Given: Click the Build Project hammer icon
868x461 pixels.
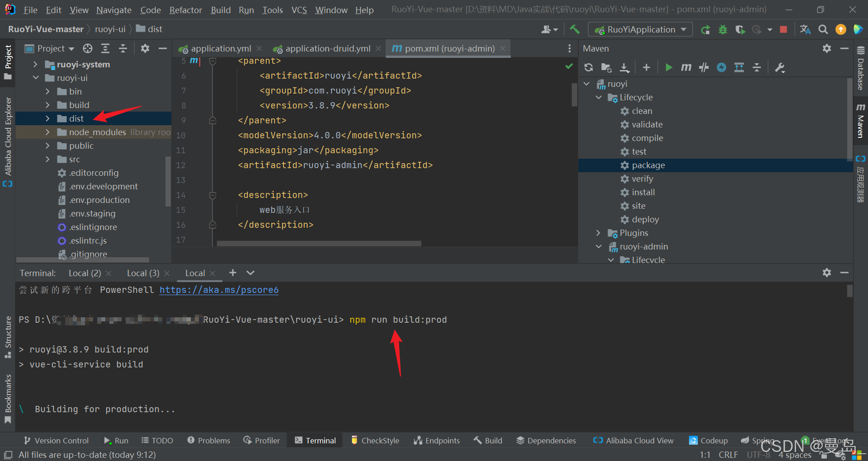Looking at the screenshot, I should tap(575, 29).
